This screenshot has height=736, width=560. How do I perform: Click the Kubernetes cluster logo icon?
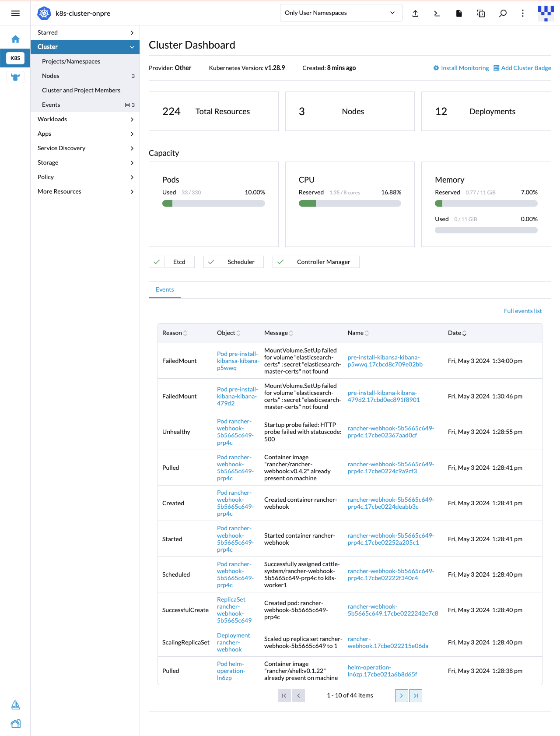44,13
